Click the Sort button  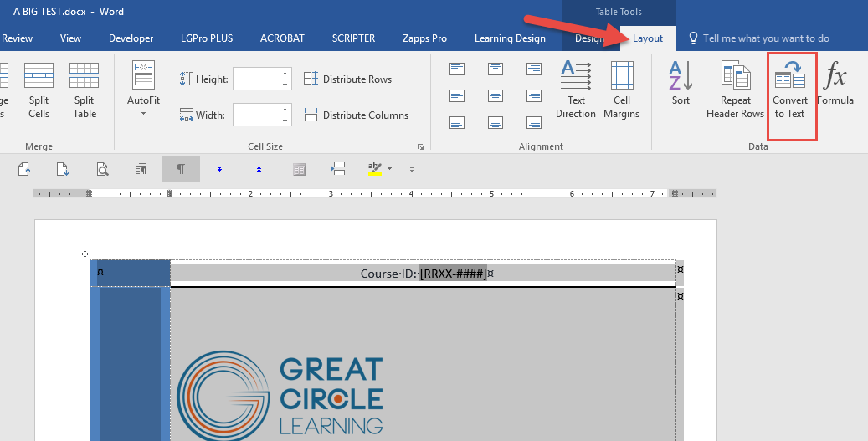pyautogui.click(x=681, y=84)
